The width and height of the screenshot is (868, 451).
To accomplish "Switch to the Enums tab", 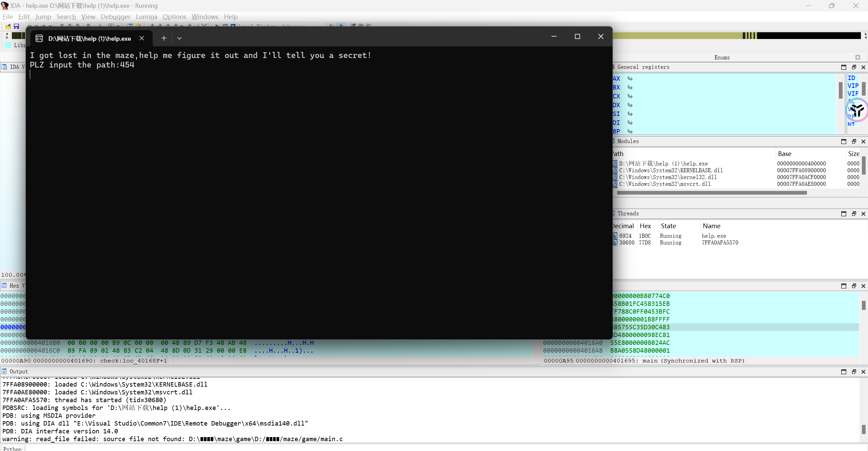I will [x=722, y=57].
